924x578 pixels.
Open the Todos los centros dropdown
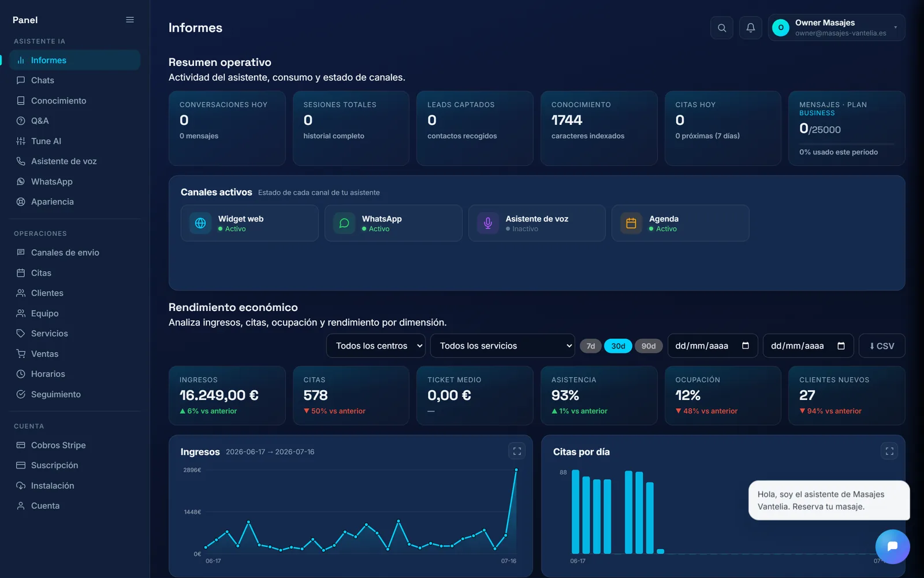[x=376, y=346]
